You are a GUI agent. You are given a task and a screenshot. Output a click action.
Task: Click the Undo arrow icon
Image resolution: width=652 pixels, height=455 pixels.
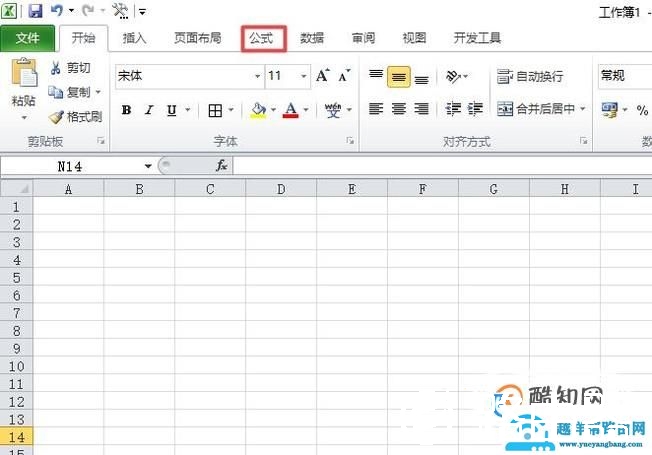click(57, 10)
